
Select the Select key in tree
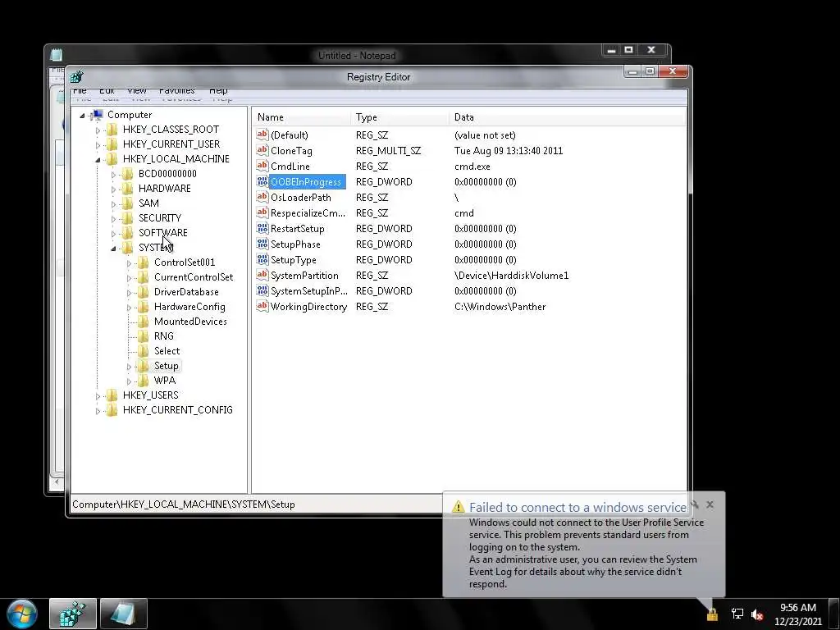[x=167, y=351]
